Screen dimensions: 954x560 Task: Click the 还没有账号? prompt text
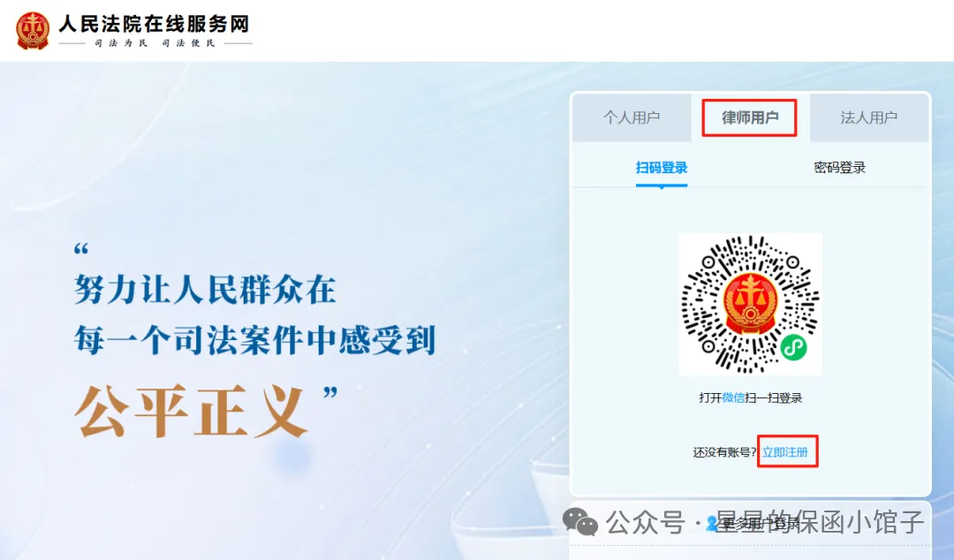point(724,452)
